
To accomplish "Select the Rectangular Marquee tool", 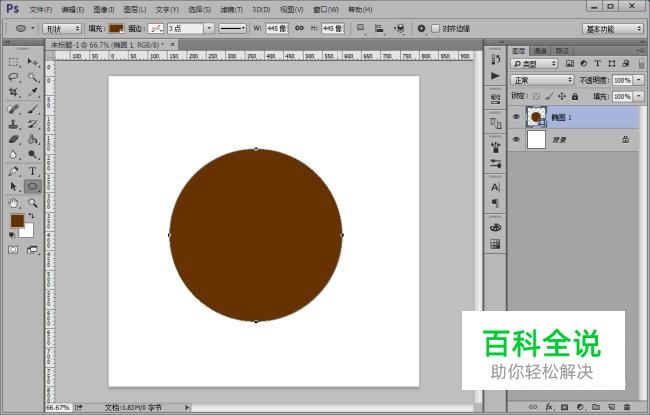I will coord(13,62).
